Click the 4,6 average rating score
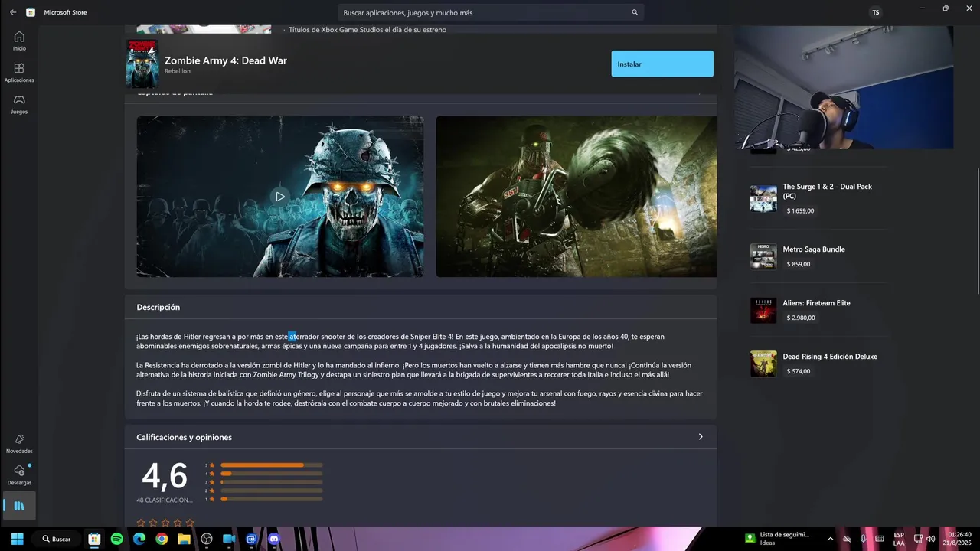The height and width of the screenshot is (551, 980). [x=165, y=476]
